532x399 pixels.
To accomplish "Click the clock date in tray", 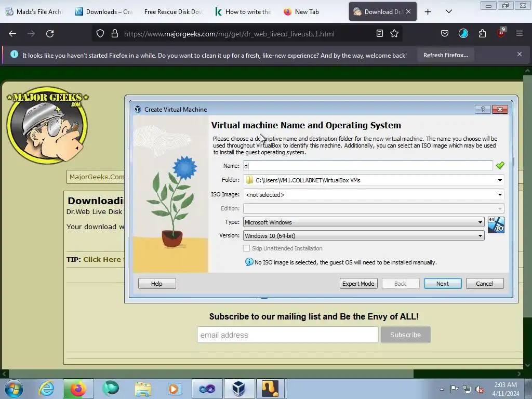I will [x=506, y=389].
